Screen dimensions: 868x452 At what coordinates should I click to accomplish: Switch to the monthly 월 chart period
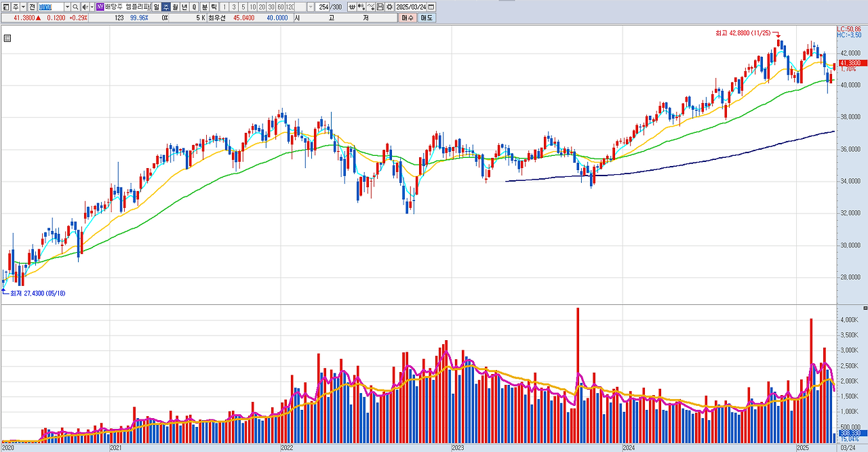175,7
